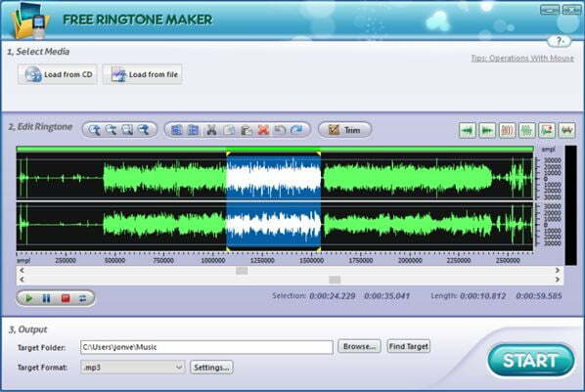Image resolution: width=585 pixels, height=392 pixels.
Task: Click the Redo arrow icon
Action: point(297,130)
